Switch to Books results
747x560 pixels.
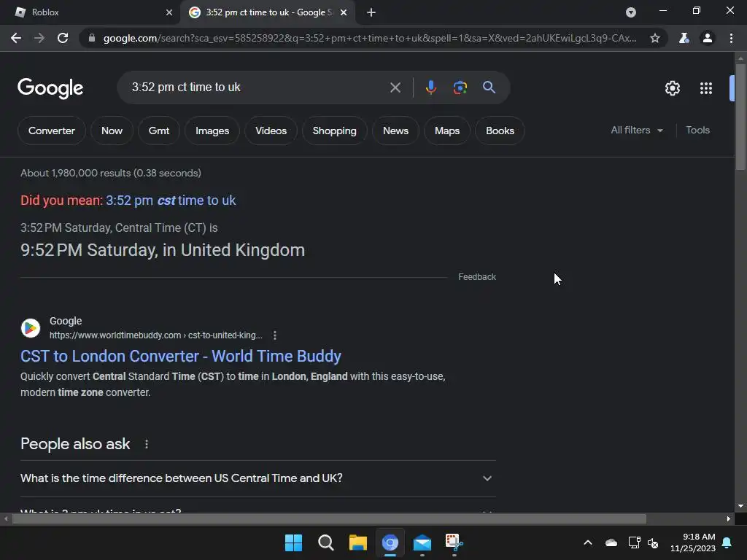(500, 131)
